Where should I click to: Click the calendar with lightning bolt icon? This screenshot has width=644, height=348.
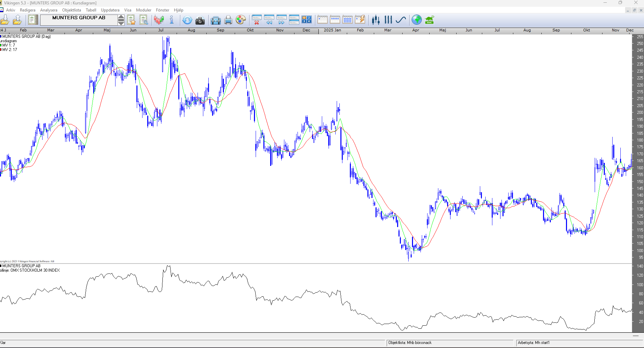[x=360, y=20]
